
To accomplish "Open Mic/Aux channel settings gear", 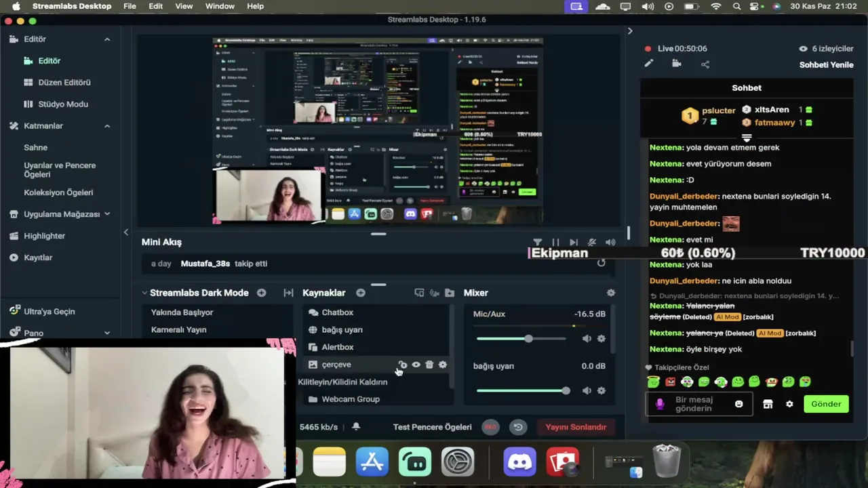I will pyautogui.click(x=601, y=339).
